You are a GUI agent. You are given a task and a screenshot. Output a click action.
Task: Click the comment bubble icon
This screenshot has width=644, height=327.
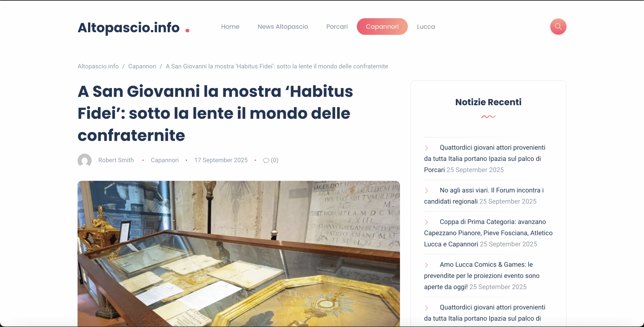pos(266,160)
